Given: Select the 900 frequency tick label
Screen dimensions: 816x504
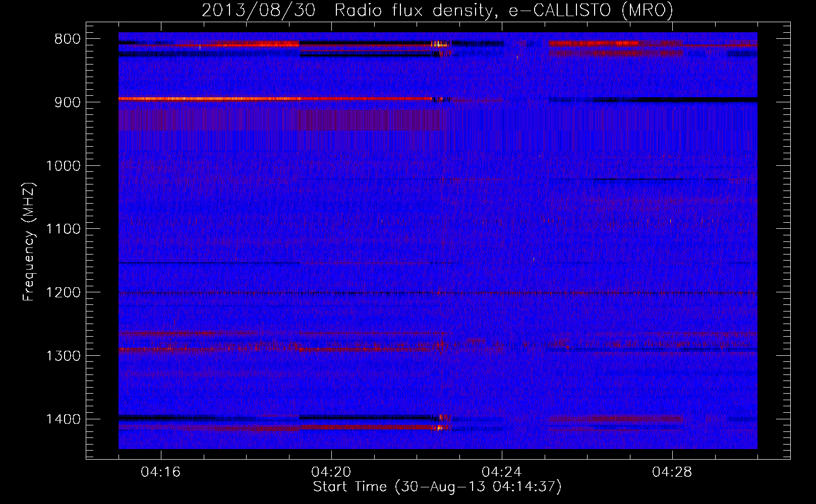Looking at the screenshot, I should (x=68, y=102).
